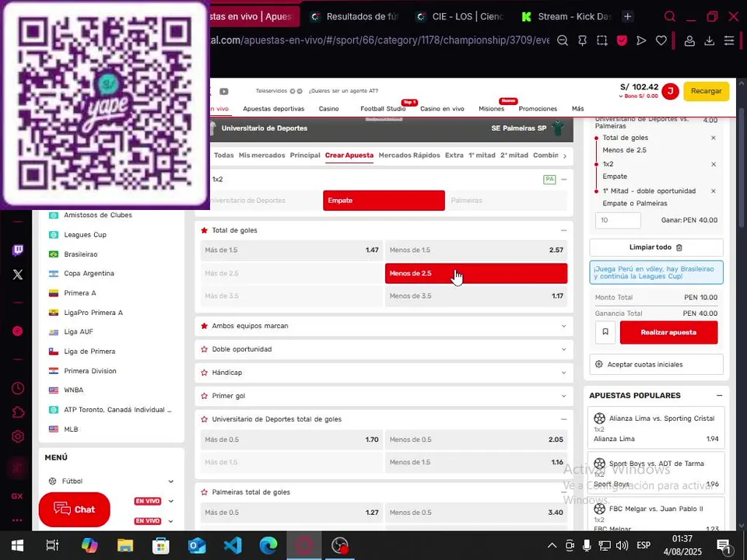
Task: Switch to Principal market tab
Action: tap(305, 156)
